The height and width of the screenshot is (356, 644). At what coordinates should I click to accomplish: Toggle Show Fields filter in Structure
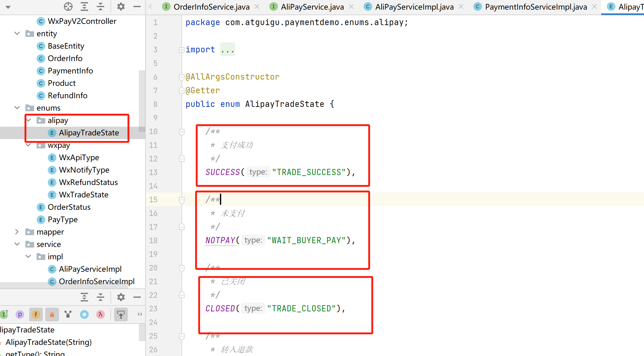pyautogui.click(x=36, y=314)
